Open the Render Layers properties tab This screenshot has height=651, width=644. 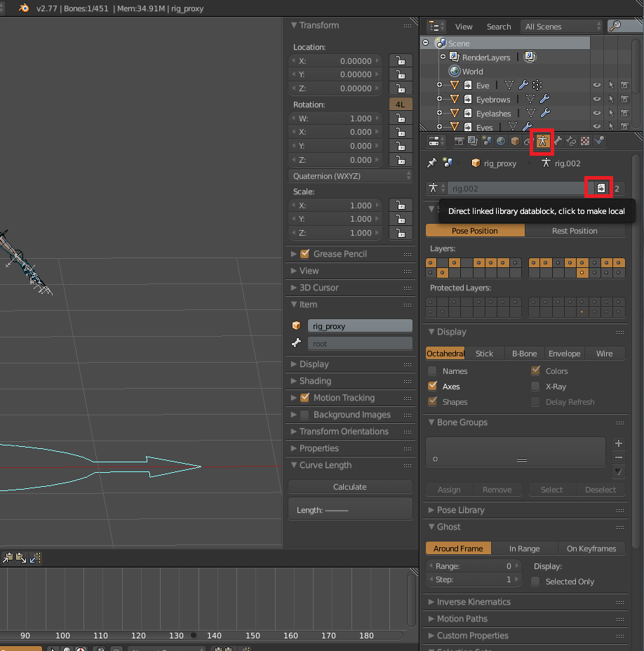(473, 141)
